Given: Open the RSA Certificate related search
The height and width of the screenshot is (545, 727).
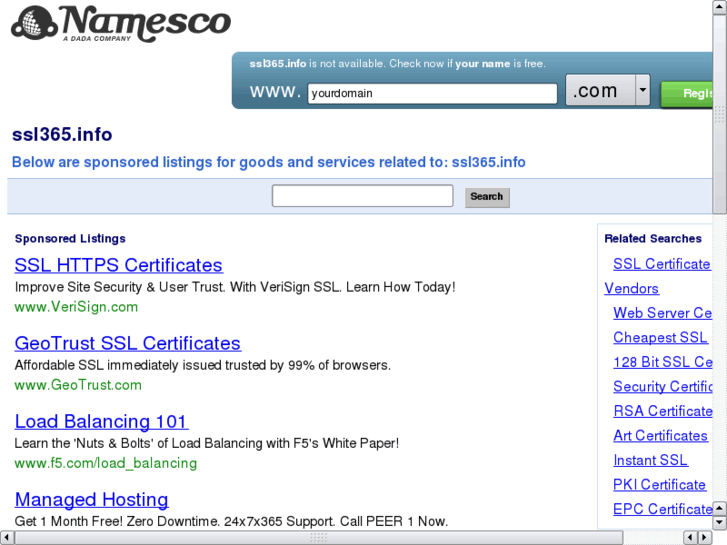Looking at the screenshot, I should click(662, 411).
